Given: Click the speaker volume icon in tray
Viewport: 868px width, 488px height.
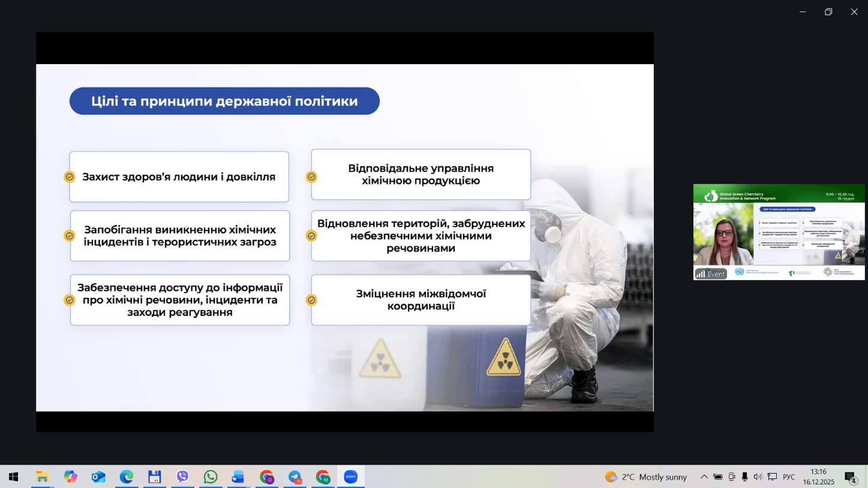Looking at the screenshot, I should (758, 477).
